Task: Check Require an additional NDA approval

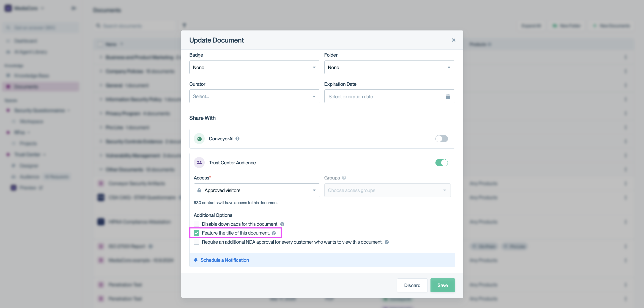Action: 196,242
